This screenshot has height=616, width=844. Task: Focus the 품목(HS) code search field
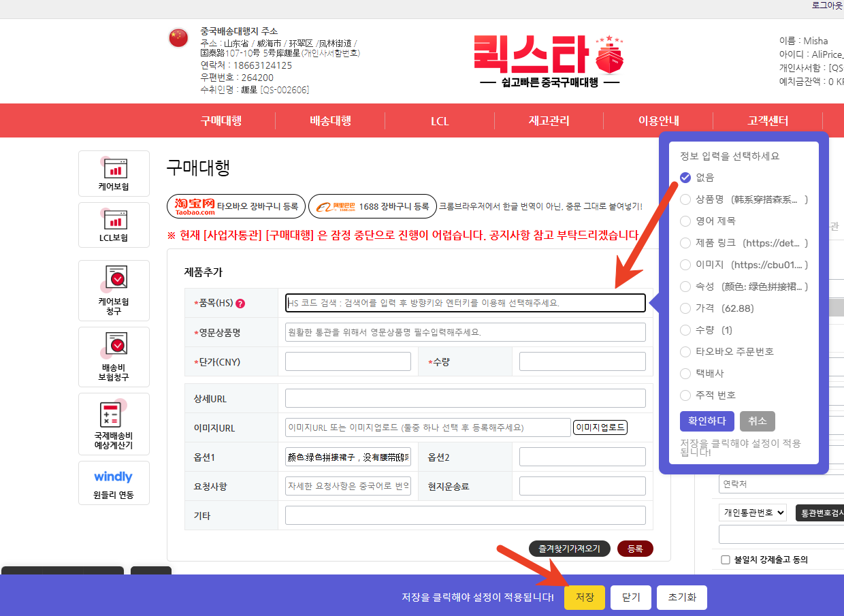pos(465,303)
